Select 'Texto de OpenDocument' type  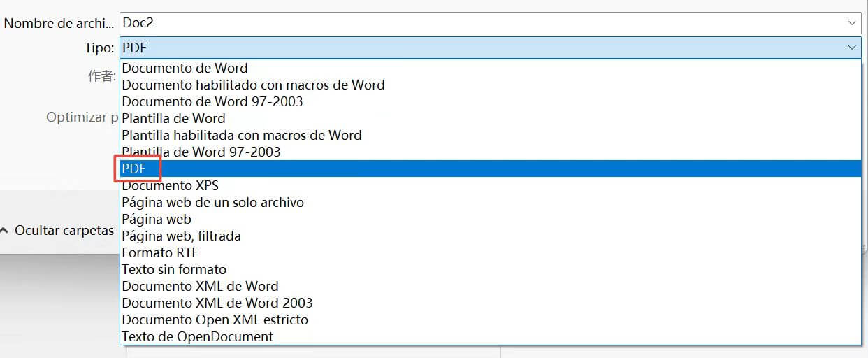click(491, 336)
